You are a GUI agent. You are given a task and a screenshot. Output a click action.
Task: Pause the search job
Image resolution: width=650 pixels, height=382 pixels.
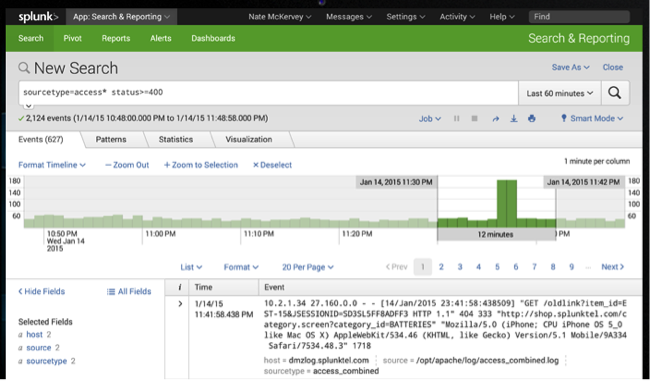pos(456,118)
